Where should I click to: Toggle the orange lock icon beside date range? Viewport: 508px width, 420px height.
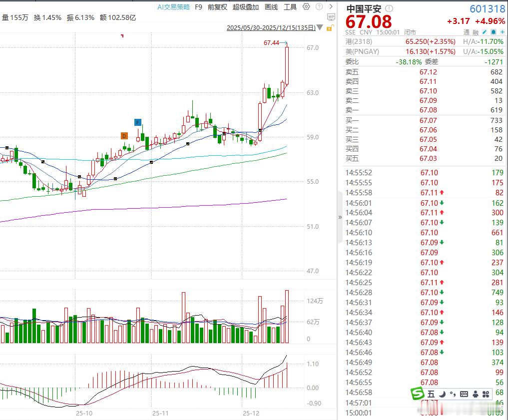pyautogui.click(x=330, y=28)
